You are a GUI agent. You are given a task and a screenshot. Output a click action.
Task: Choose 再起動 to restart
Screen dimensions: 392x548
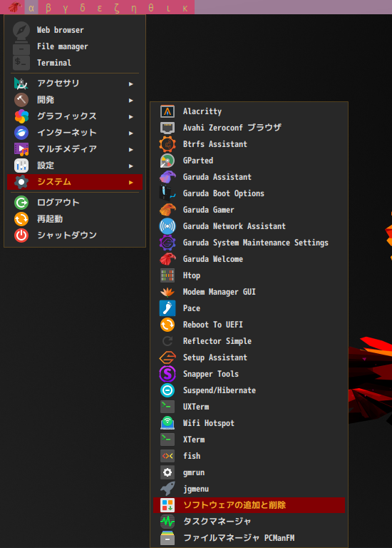75,219
